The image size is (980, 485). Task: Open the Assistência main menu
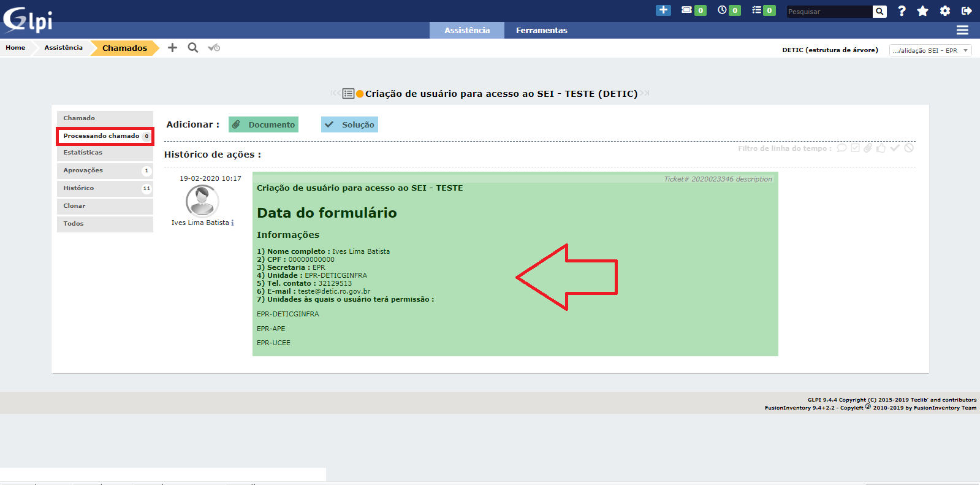467,30
